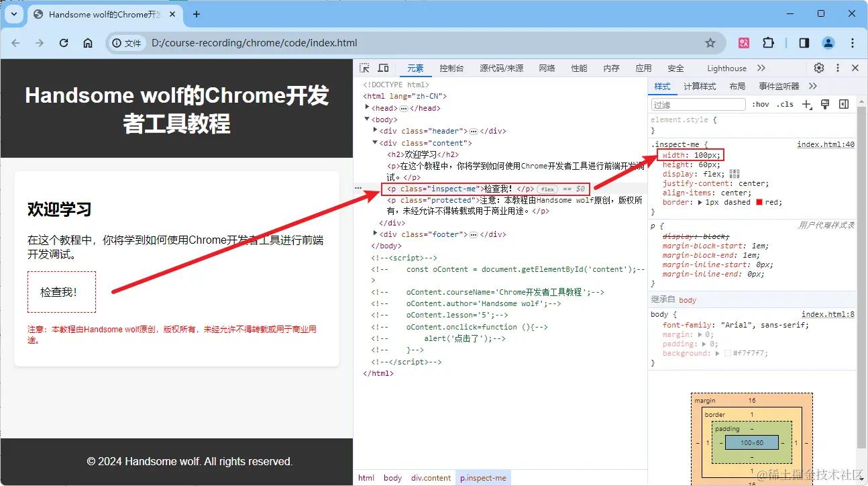Open the 布局 sidebar tab
Screen dimensions: 868x486
737,86
